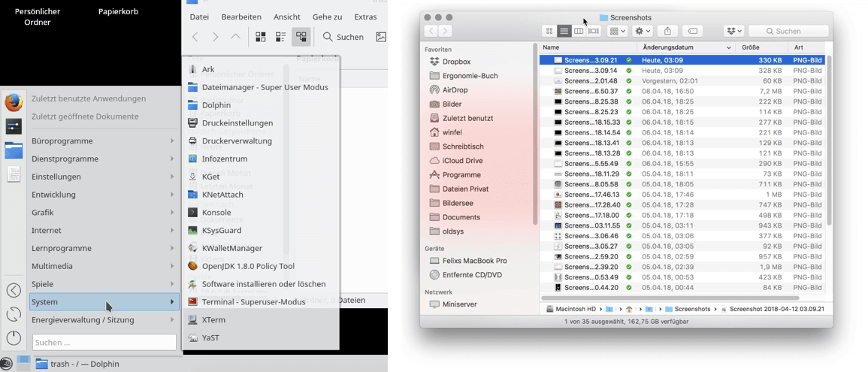868x372 pixels.
Task: Click the power icon in the launcher
Action: (14, 338)
